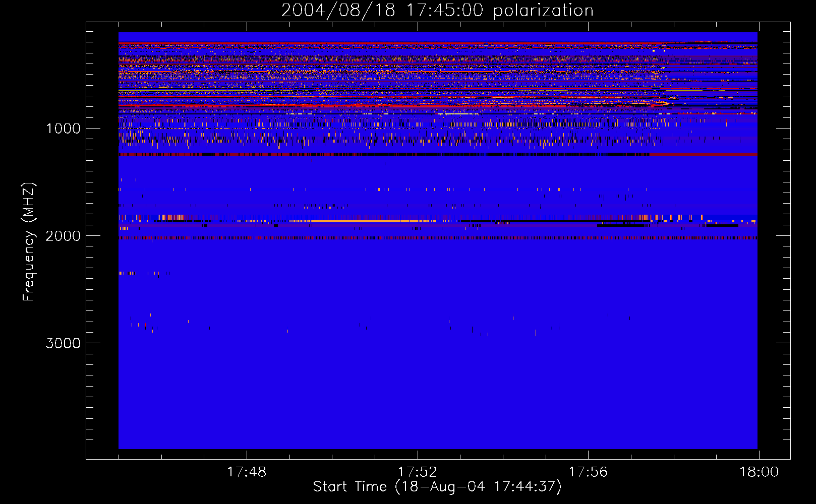Click the "17:56" time tick label
816x504 pixels.
click(x=589, y=472)
